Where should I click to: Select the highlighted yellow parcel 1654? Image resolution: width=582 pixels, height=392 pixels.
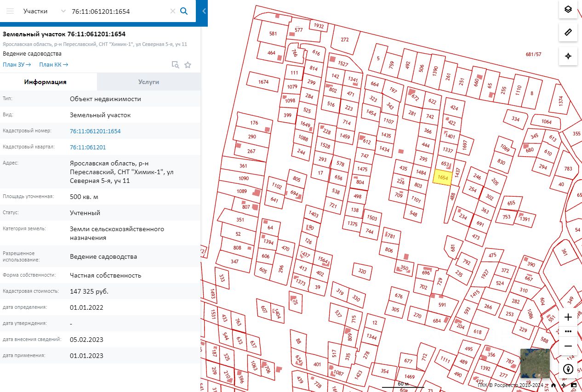coord(443,177)
